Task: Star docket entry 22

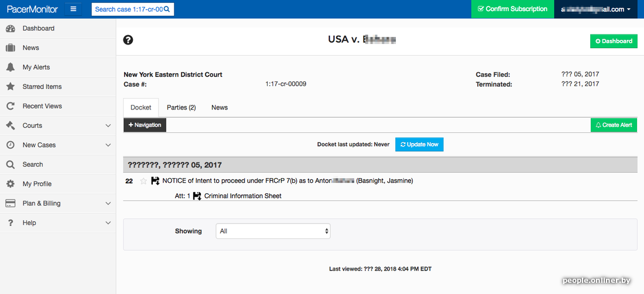Action: (143, 180)
